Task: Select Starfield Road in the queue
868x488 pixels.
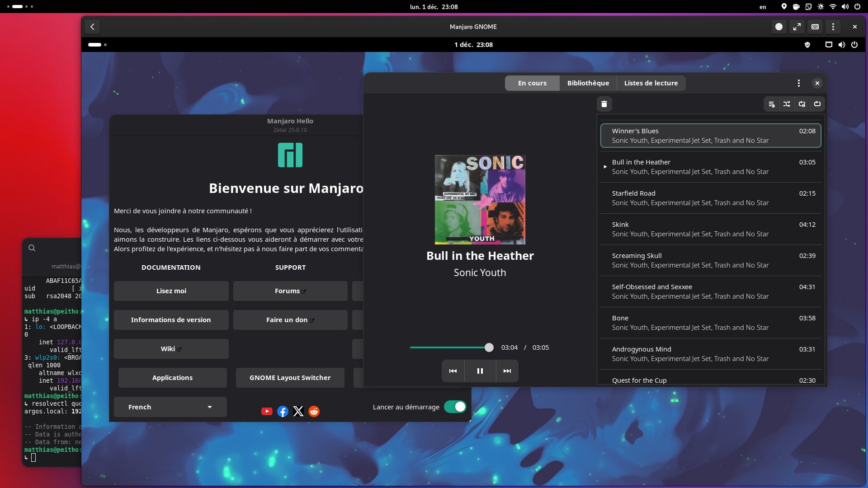Action: point(710,198)
